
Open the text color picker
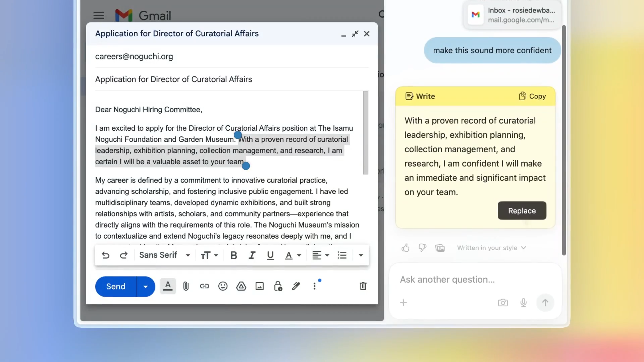tap(293, 255)
